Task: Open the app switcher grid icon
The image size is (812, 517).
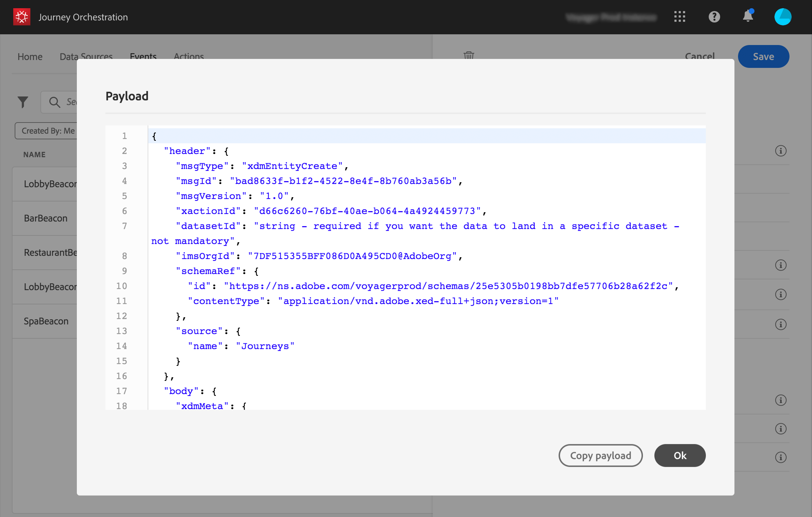Action: pyautogui.click(x=679, y=17)
